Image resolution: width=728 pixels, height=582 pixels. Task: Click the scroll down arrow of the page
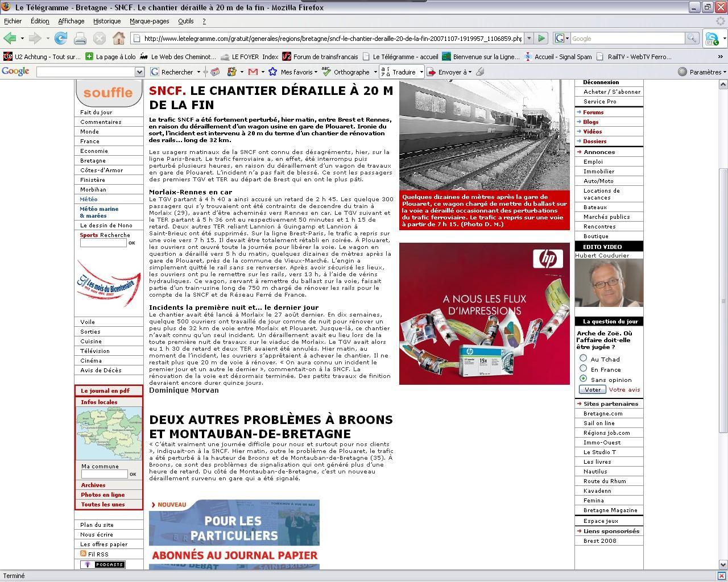[x=723, y=564]
